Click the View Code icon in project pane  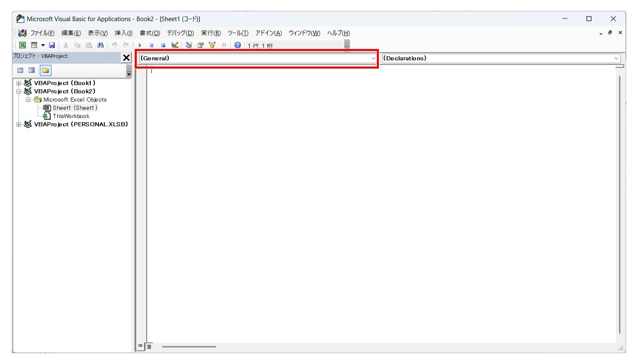(21, 70)
